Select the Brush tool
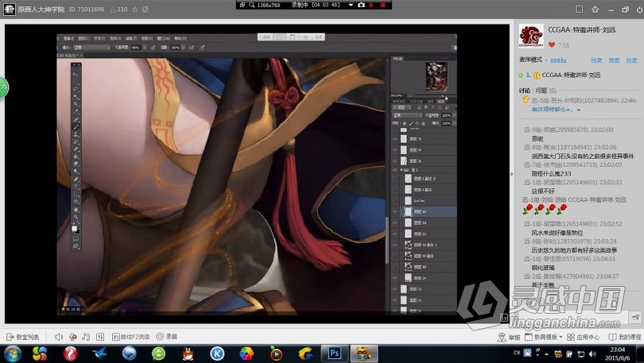Screen dimensions: 644x363 point(77,126)
